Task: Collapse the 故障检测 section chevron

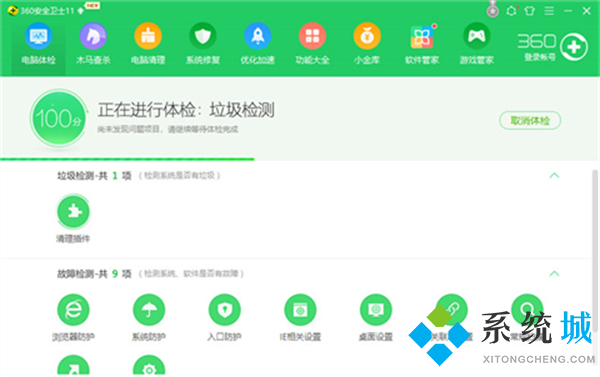Action: (x=554, y=273)
